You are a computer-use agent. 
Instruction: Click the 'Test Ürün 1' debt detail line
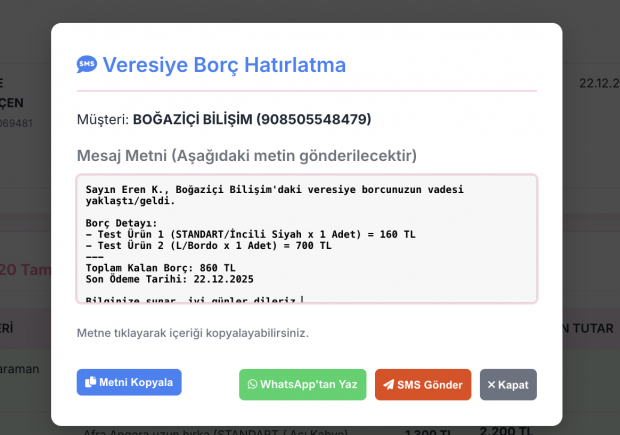coord(251,234)
